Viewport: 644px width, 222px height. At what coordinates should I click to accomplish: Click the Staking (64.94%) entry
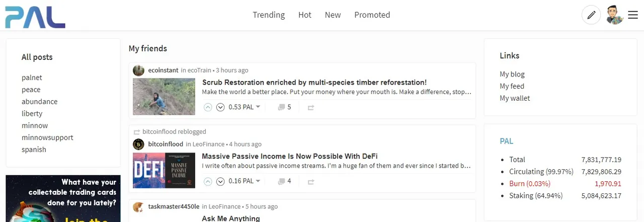(536, 196)
